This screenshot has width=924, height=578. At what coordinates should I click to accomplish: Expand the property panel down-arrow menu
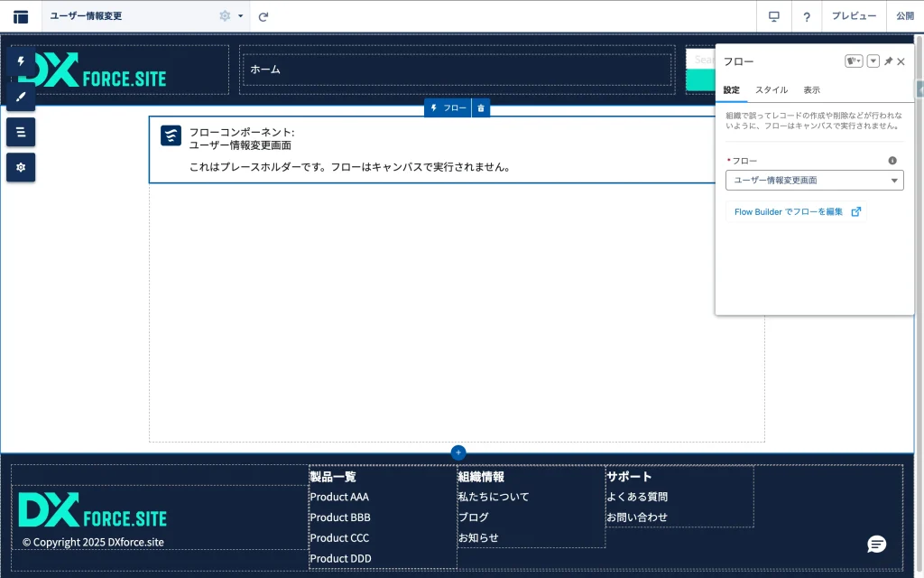point(873,61)
